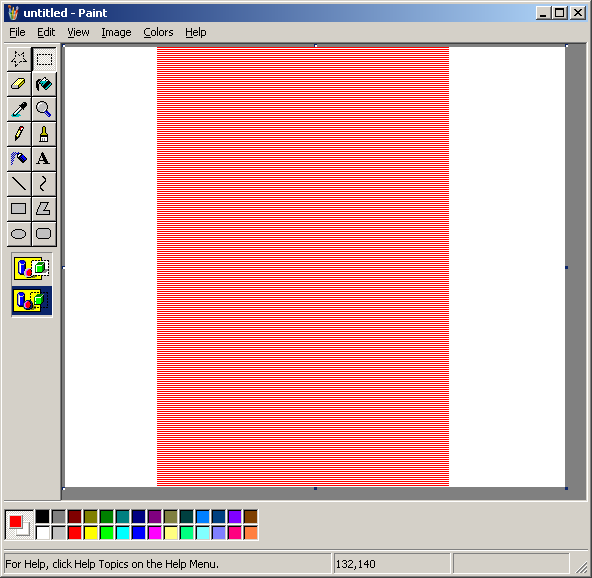The height and width of the screenshot is (578, 592).
Task: Select the Airbrush spray can tool
Action: tap(19, 159)
